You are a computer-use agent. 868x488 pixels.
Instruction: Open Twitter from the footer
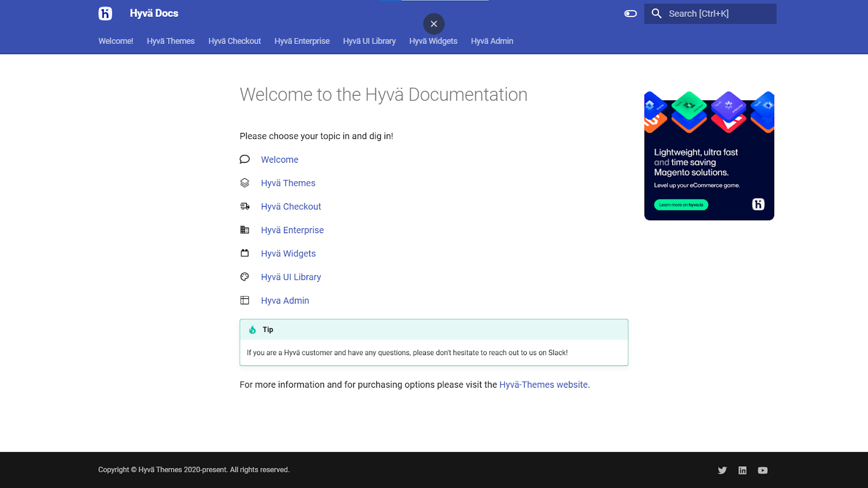pyautogui.click(x=722, y=470)
